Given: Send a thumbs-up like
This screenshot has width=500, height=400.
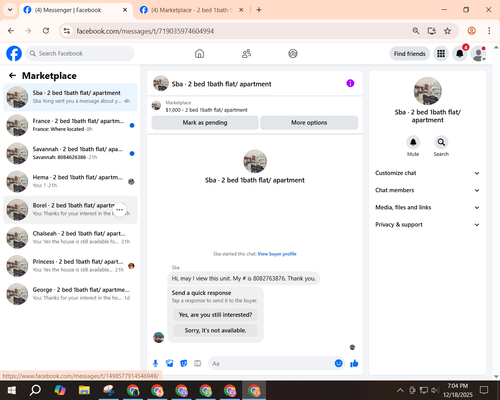Looking at the screenshot, I should tap(354, 363).
